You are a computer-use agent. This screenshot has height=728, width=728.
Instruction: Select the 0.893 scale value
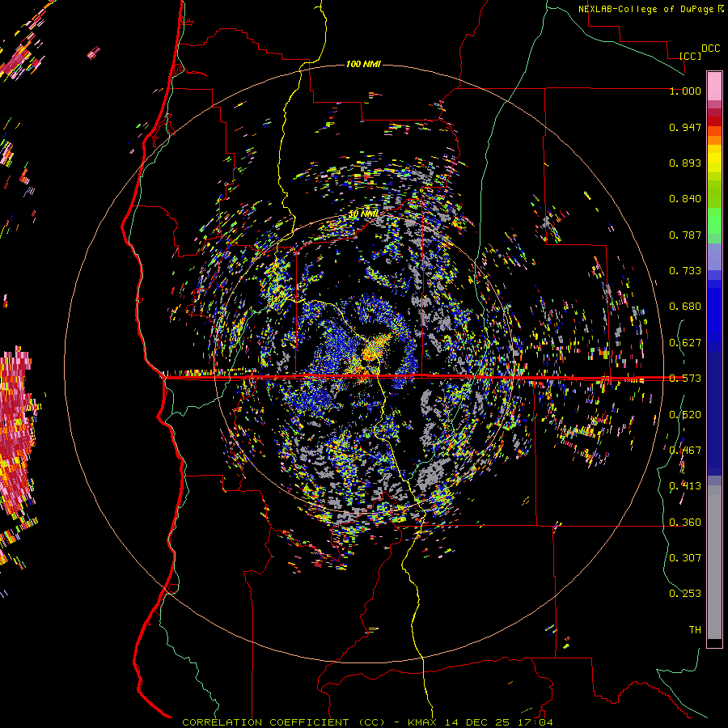(x=685, y=163)
